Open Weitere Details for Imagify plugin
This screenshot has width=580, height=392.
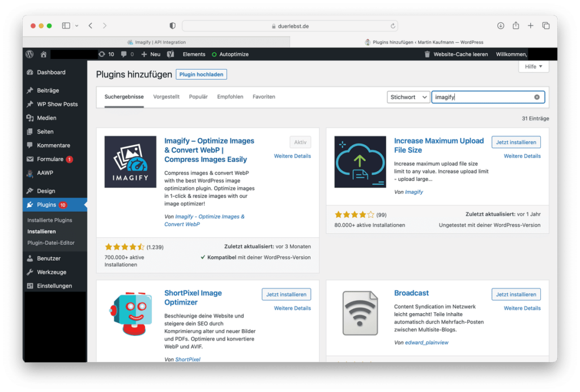pyautogui.click(x=292, y=156)
